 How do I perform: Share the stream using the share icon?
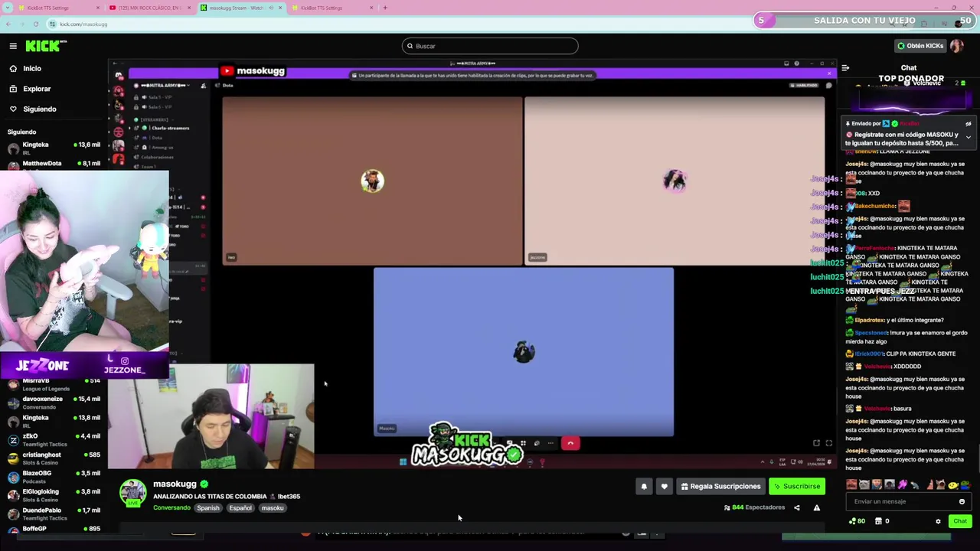(x=796, y=507)
